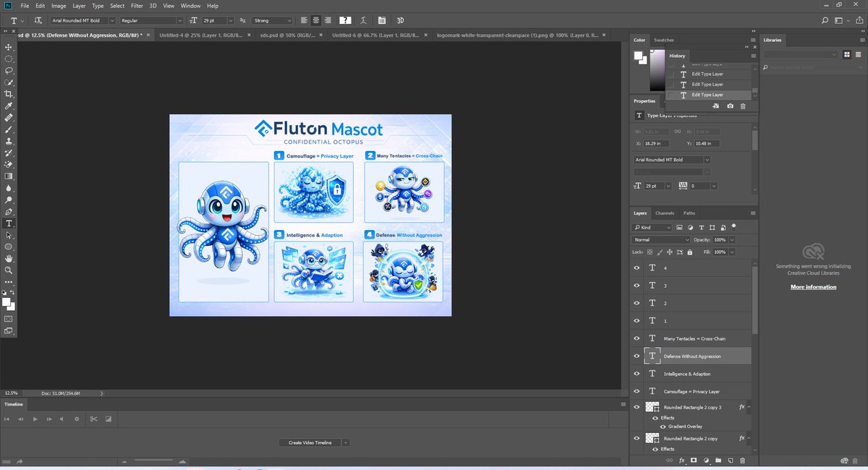This screenshot has width=868, height=470.
Task: Toggle text orientation in options bar
Action: click(x=38, y=20)
